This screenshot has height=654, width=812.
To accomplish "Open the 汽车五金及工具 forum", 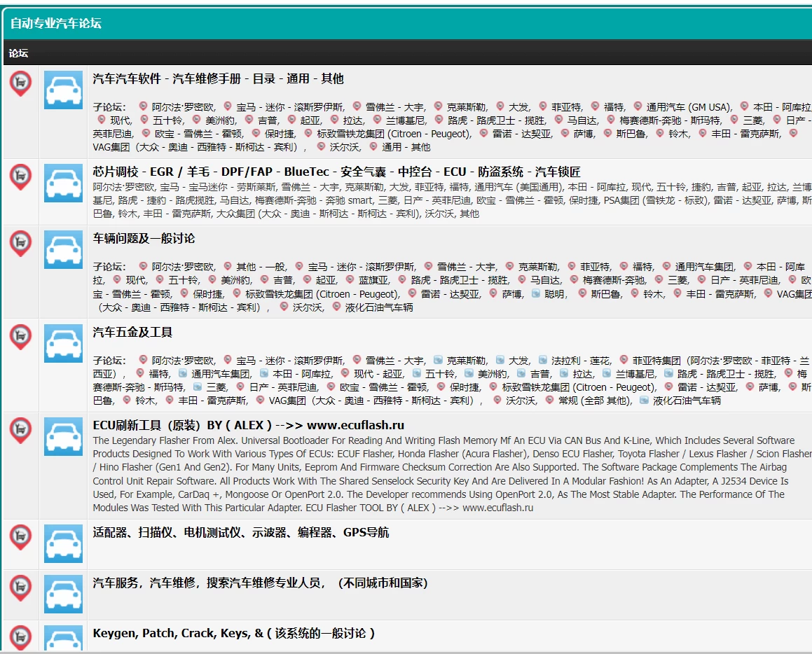I will click(132, 332).
